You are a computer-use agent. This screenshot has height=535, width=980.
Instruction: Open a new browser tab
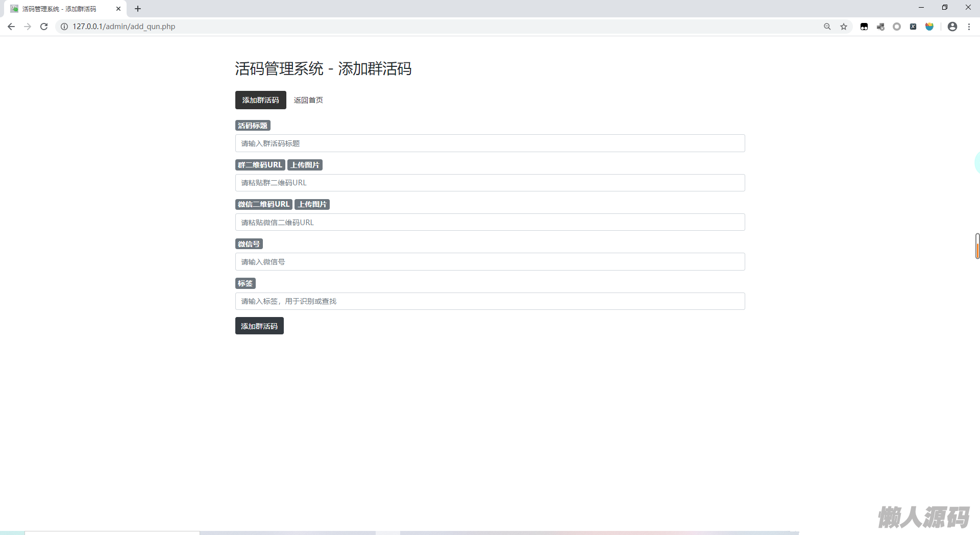click(x=138, y=9)
